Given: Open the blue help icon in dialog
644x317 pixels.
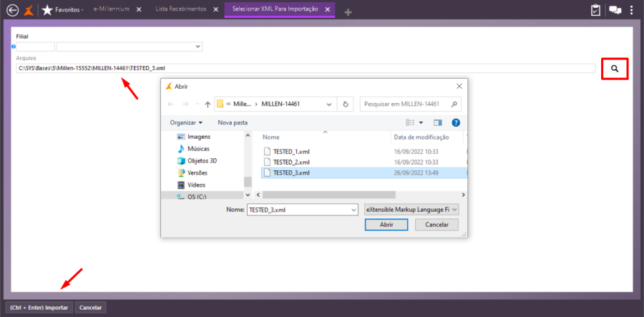Looking at the screenshot, I should tap(456, 122).
